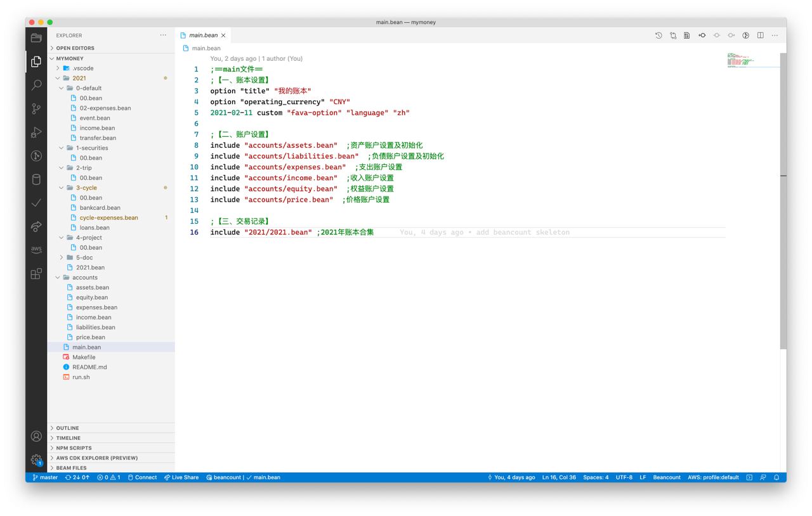Click the editor minimap preview
Image resolution: width=812 pixels, height=516 pixels.
click(x=752, y=61)
